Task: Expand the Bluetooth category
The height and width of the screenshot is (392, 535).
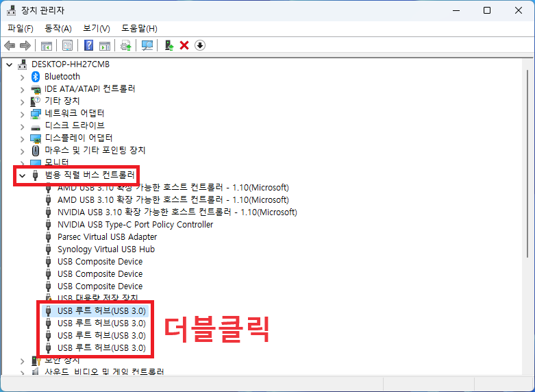Action: (22, 77)
